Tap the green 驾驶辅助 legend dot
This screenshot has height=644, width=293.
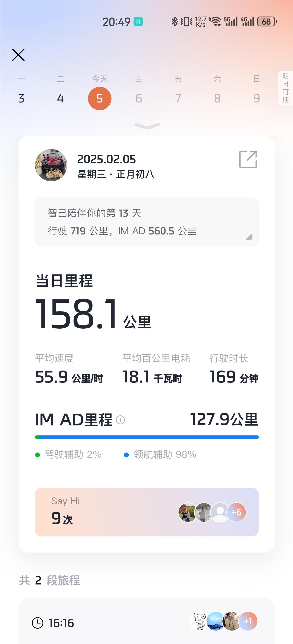click(x=38, y=455)
